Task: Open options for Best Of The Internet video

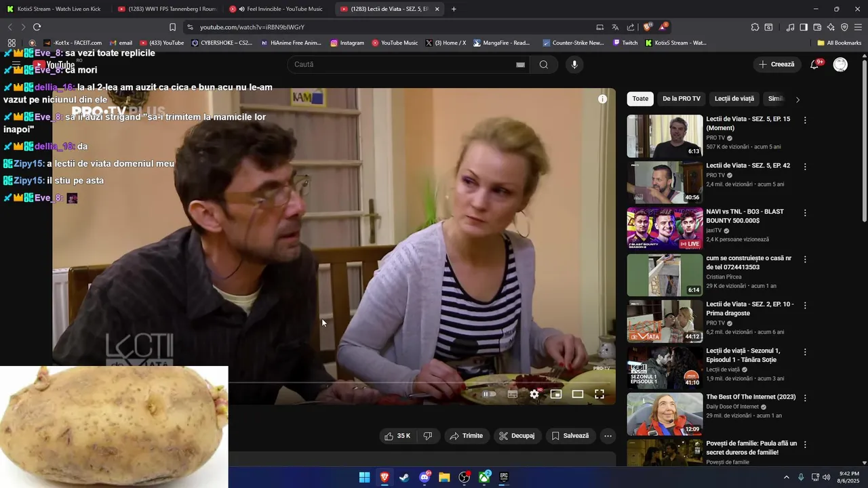Action: [805, 398]
